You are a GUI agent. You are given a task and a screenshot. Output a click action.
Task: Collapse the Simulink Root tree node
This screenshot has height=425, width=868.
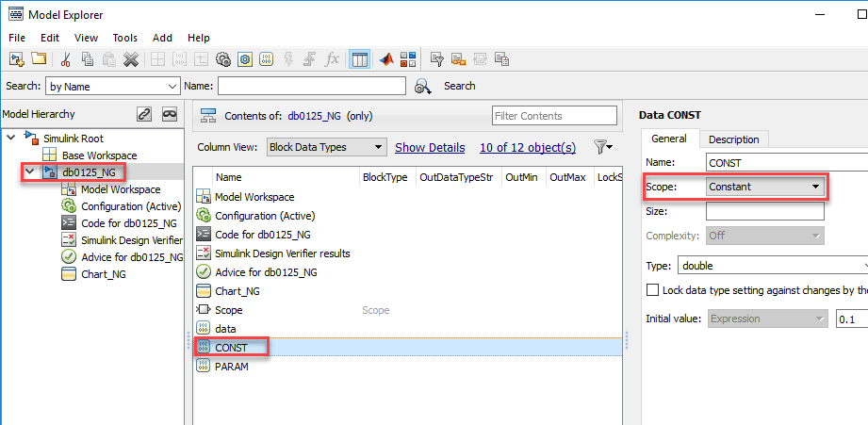tap(11, 138)
